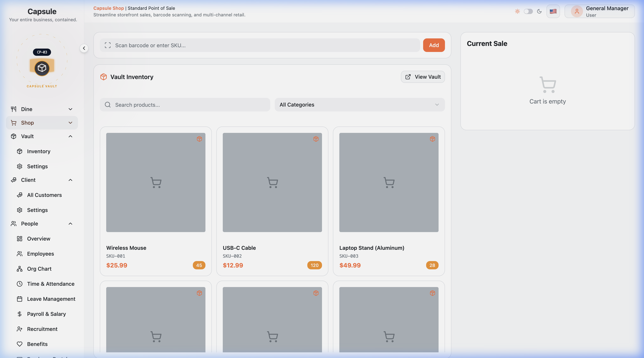Click the SKU-003 label
Image resolution: width=644 pixels, height=358 pixels.
pyautogui.click(x=349, y=256)
